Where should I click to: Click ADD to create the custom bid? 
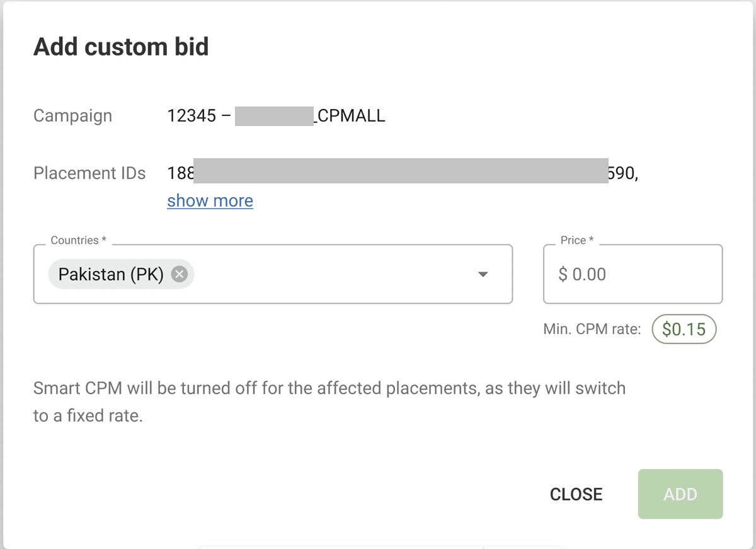(680, 494)
